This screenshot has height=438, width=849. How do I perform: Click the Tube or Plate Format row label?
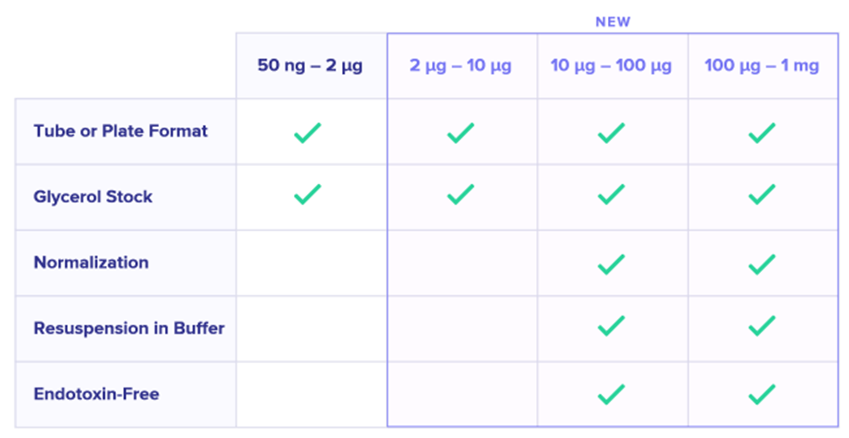click(x=121, y=131)
